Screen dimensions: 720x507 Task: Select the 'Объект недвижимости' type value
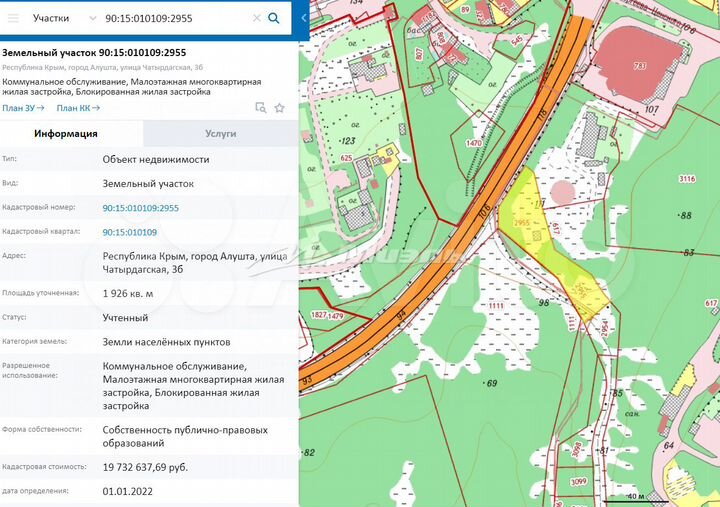[156, 159]
